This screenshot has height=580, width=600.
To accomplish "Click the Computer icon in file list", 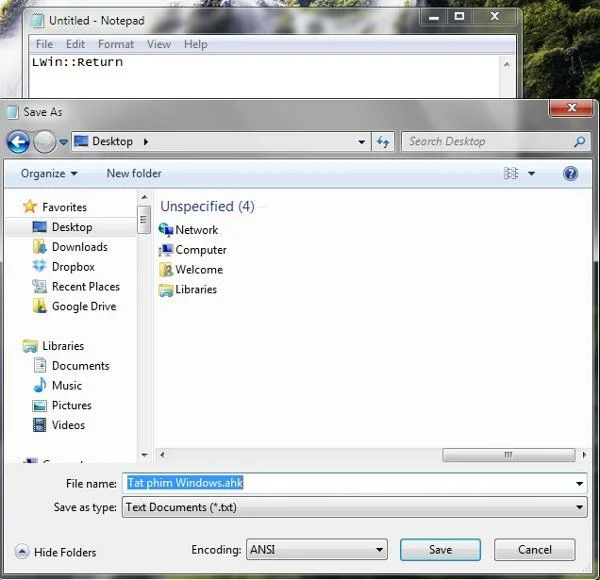I will point(166,249).
